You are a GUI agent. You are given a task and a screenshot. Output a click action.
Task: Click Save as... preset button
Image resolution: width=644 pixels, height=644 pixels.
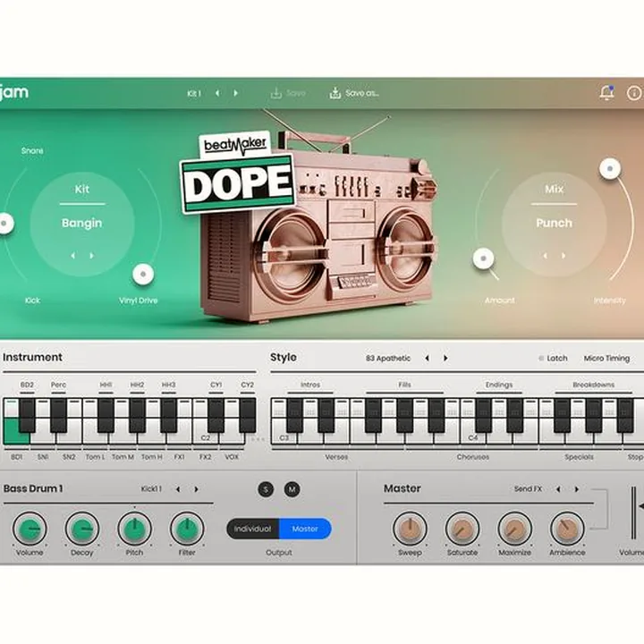(x=353, y=93)
